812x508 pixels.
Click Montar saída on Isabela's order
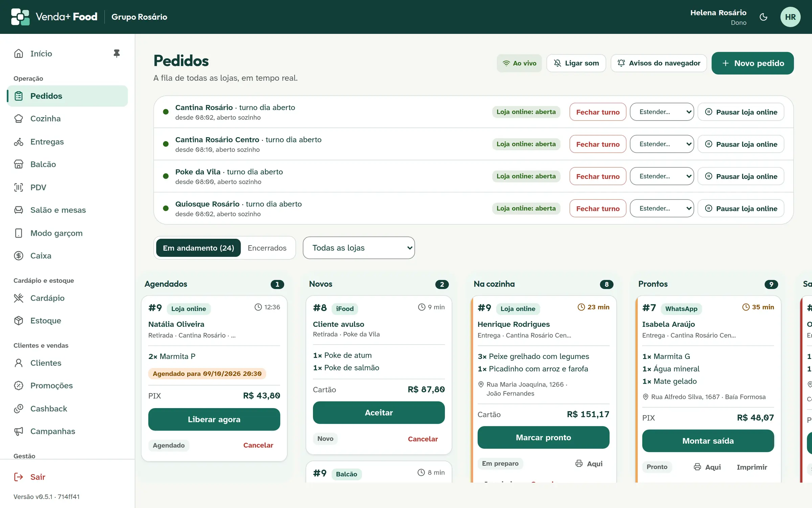(x=708, y=441)
